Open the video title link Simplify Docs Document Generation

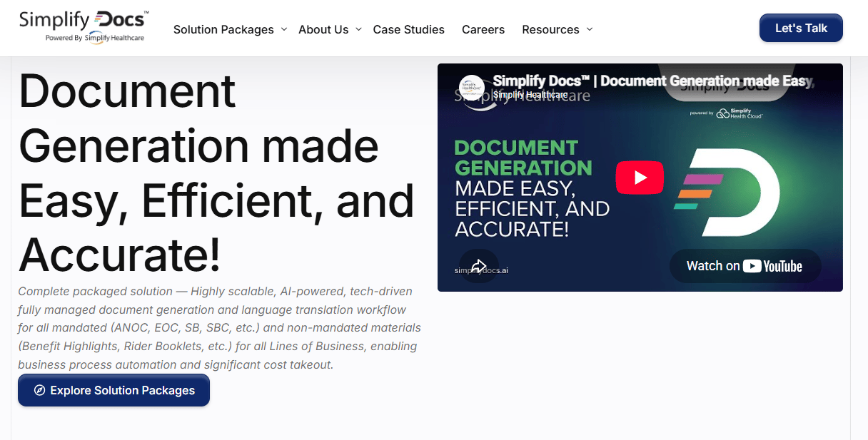coord(653,81)
